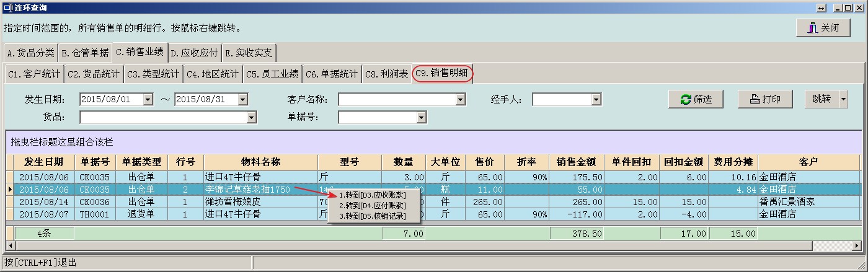This screenshot has height=272, width=868.
Task: Sort by the 单据号 column header
Action: (95, 162)
